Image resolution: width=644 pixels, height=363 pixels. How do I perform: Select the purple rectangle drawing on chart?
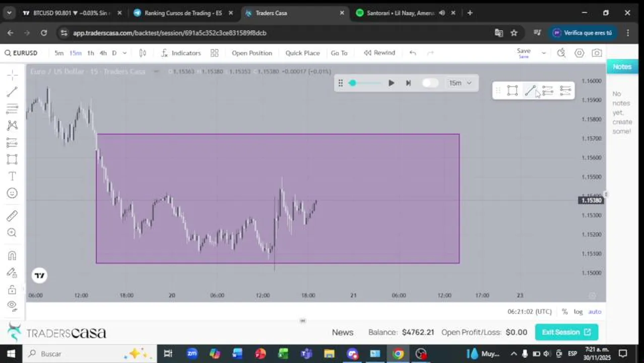click(x=278, y=199)
